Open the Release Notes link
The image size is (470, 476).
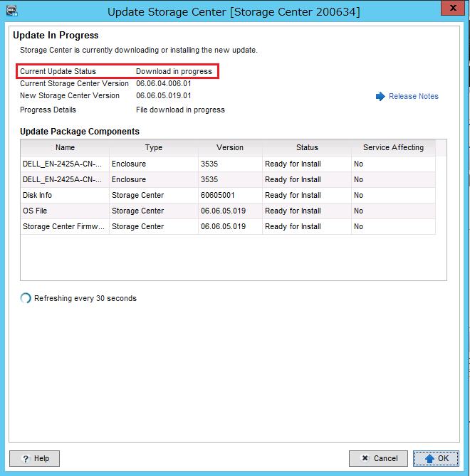[414, 96]
